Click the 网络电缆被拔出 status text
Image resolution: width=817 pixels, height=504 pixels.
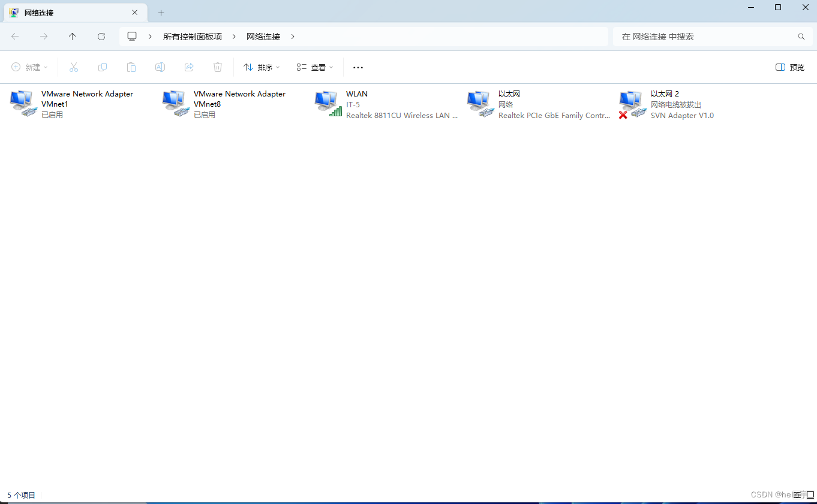[x=676, y=105]
